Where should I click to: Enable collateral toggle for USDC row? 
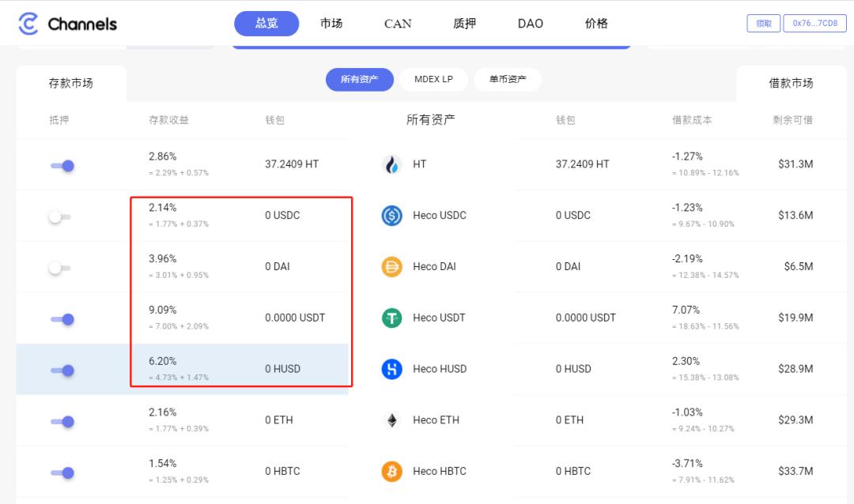[x=60, y=215]
